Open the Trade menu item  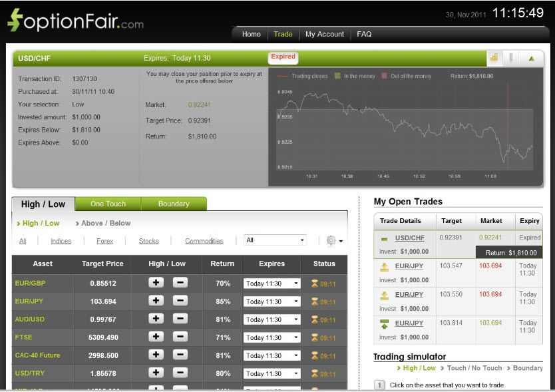(x=283, y=34)
